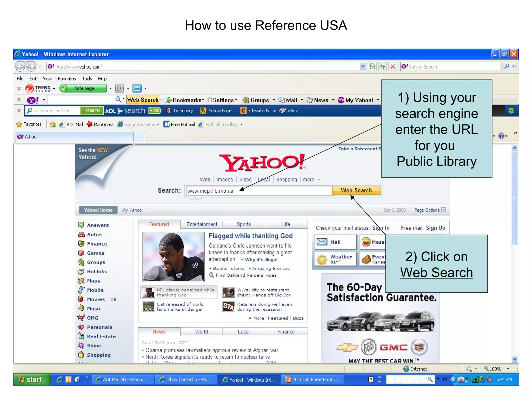Open the Mail tile with envelope icon

coord(335,242)
